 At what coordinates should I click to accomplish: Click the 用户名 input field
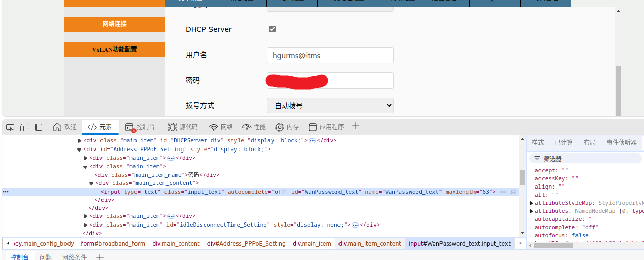pos(330,55)
